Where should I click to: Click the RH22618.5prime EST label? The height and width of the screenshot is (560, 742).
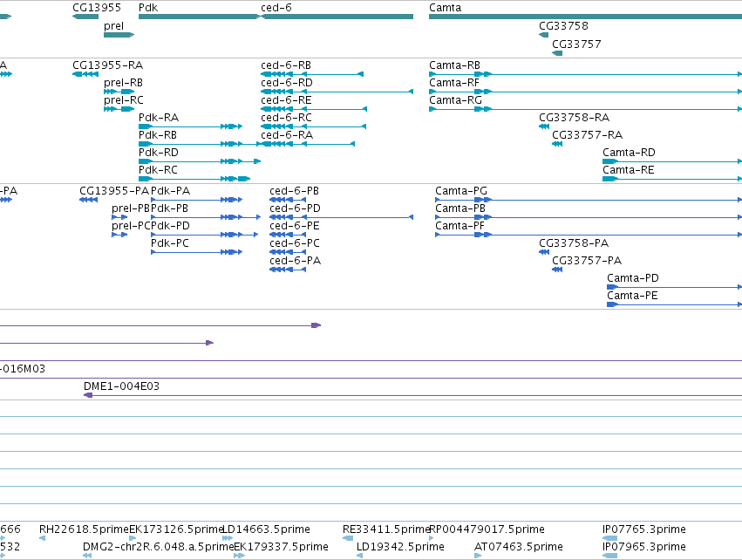(85, 529)
